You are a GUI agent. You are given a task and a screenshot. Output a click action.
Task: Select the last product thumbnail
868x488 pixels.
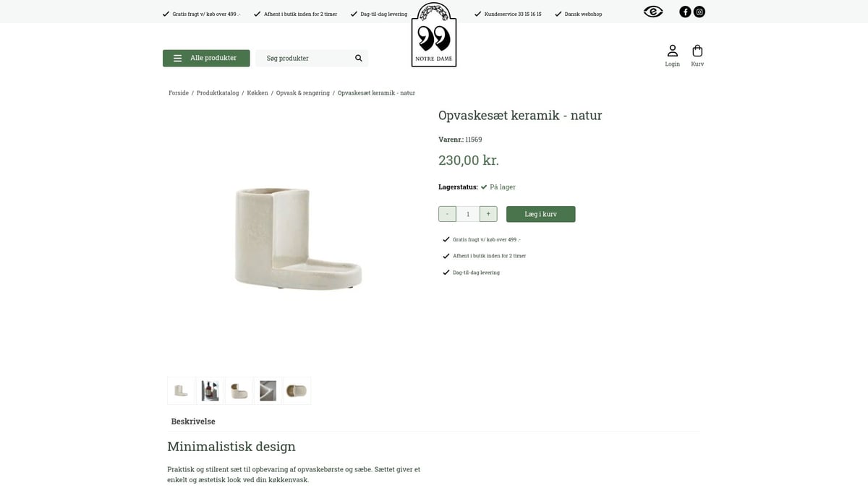coord(297,390)
